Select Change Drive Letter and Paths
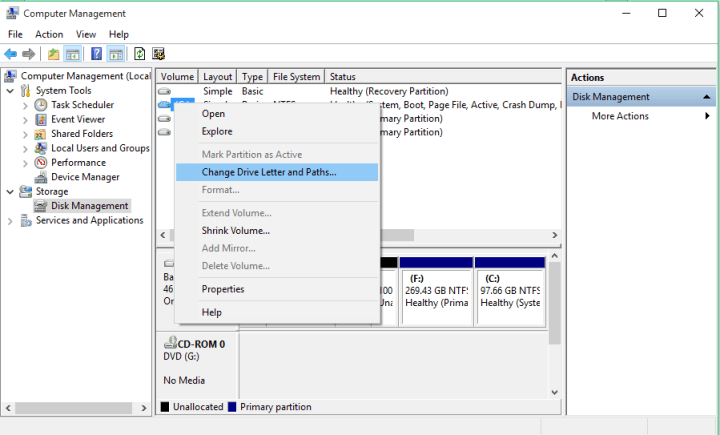The width and height of the screenshot is (720, 435). coord(277,172)
